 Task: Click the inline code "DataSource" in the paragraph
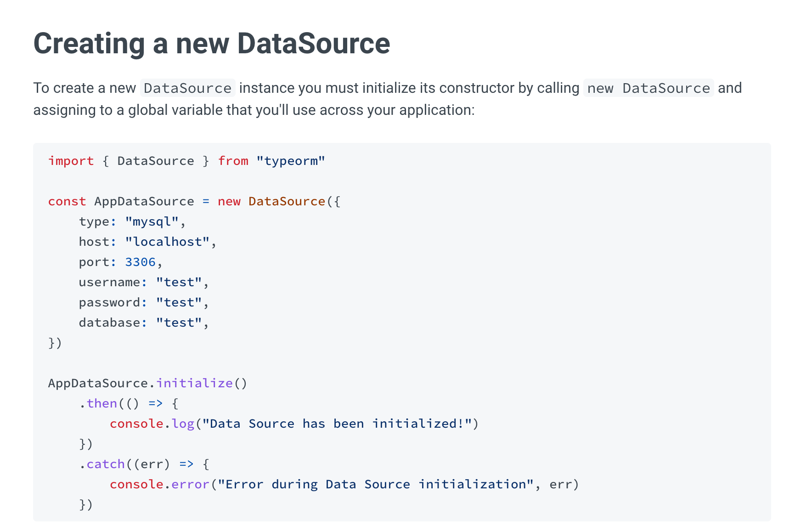pyautogui.click(x=188, y=88)
